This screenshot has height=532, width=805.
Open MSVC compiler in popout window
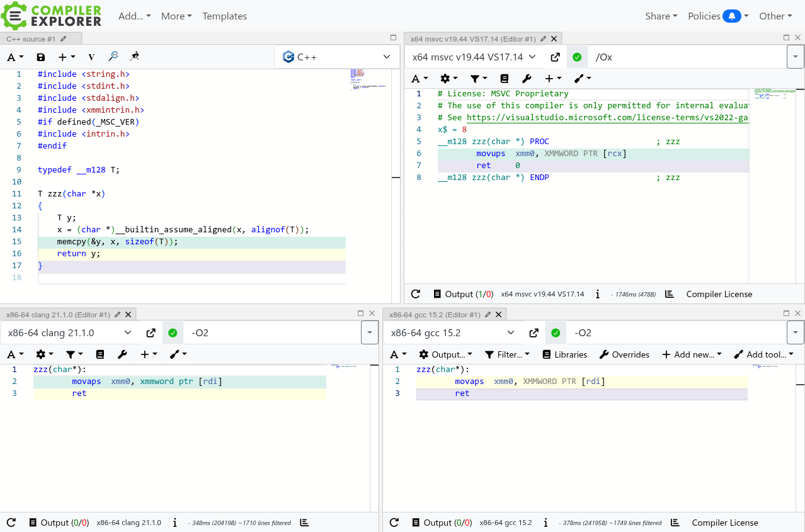(x=555, y=57)
